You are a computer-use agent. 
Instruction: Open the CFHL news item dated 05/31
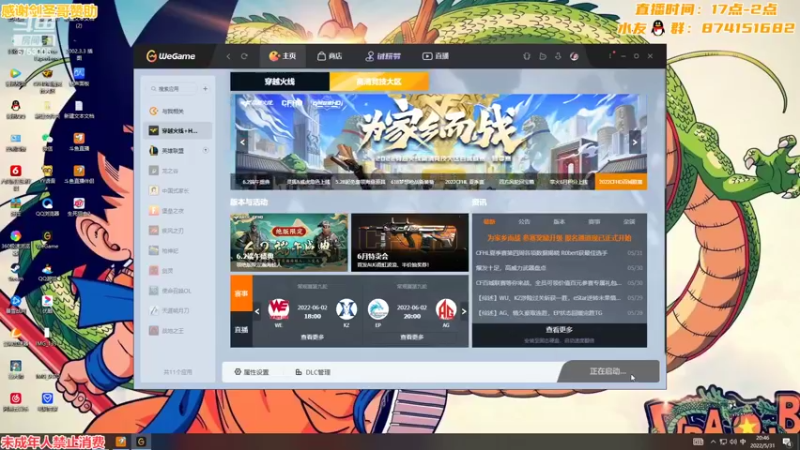click(x=559, y=253)
